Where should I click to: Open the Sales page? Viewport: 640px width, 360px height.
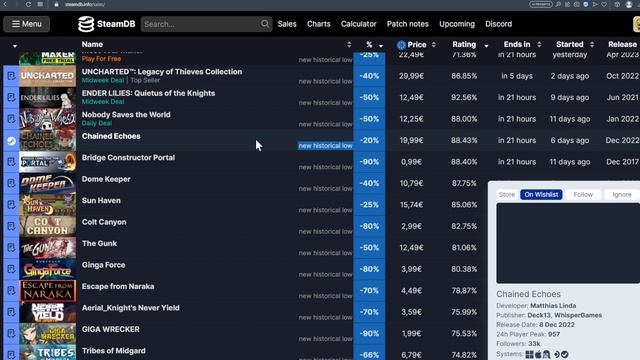pyautogui.click(x=287, y=24)
